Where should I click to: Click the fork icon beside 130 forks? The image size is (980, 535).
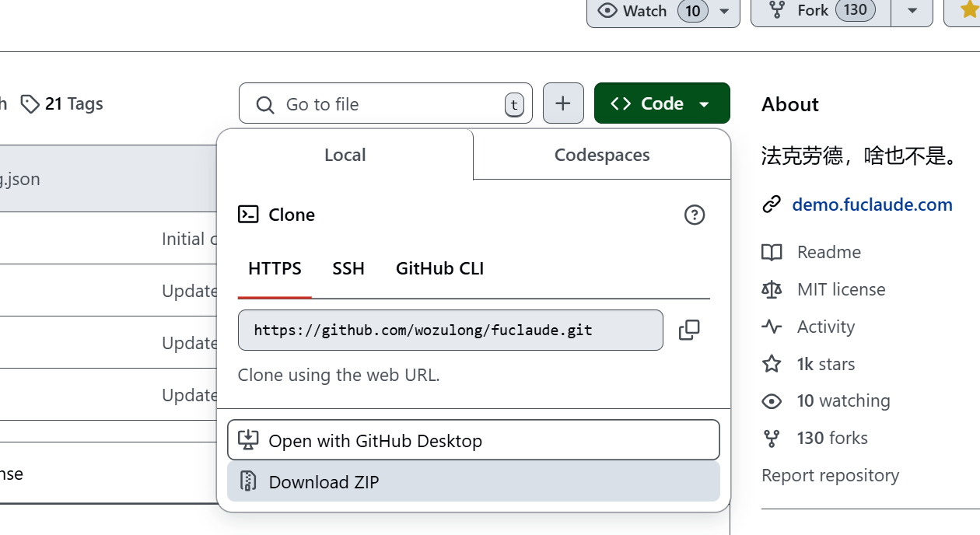click(x=772, y=439)
